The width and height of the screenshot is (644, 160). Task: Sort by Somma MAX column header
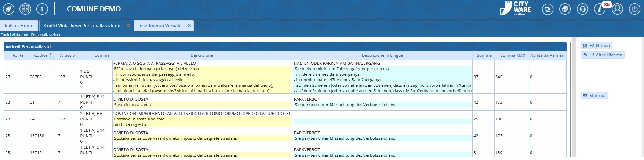click(513, 55)
